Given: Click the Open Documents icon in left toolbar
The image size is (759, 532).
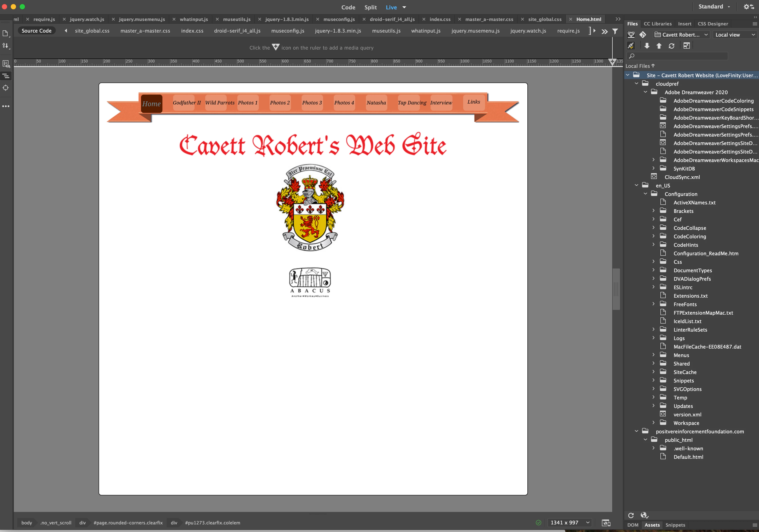Looking at the screenshot, I should pyautogui.click(x=5, y=33).
